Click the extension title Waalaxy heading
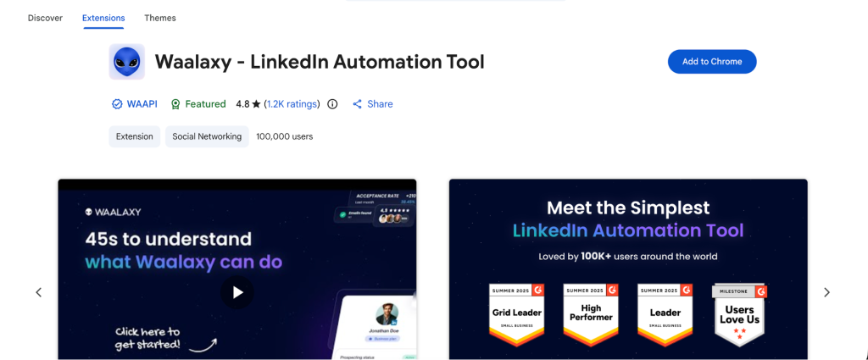The height and width of the screenshot is (360, 868). 320,62
